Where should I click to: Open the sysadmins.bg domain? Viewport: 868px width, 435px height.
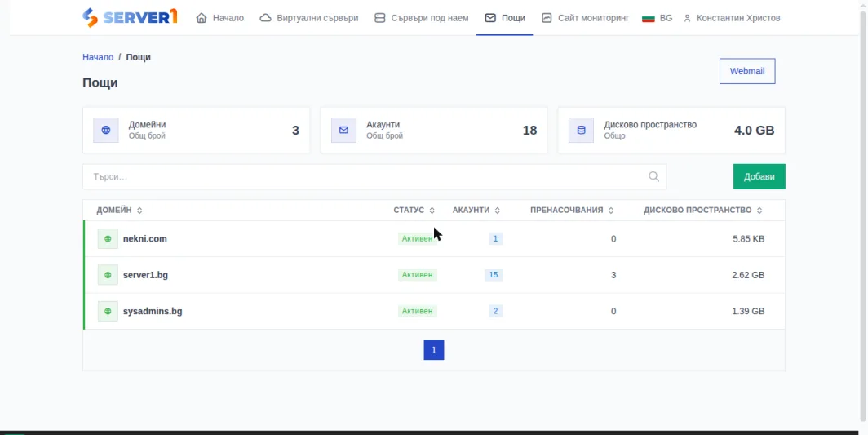(x=153, y=311)
